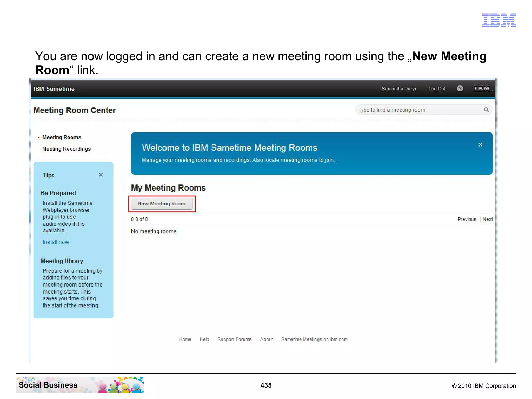Click the Meeting library tip heading
The image size is (532, 399).
tap(62, 261)
